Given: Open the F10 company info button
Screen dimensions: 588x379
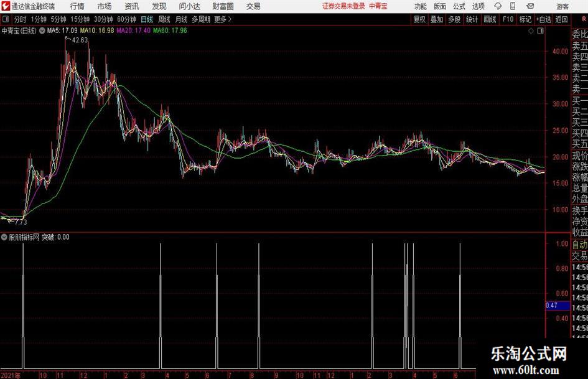Looking at the screenshot, I should (x=508, y=19).
